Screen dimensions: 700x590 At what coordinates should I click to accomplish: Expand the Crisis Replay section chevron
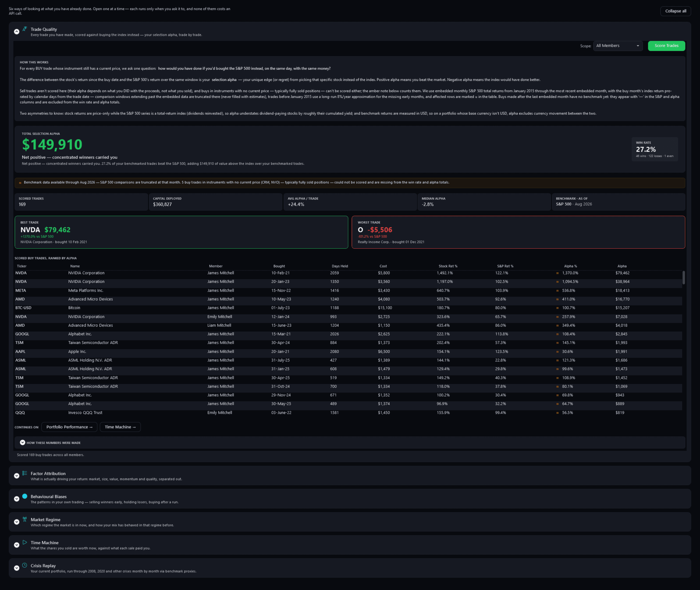16,568
